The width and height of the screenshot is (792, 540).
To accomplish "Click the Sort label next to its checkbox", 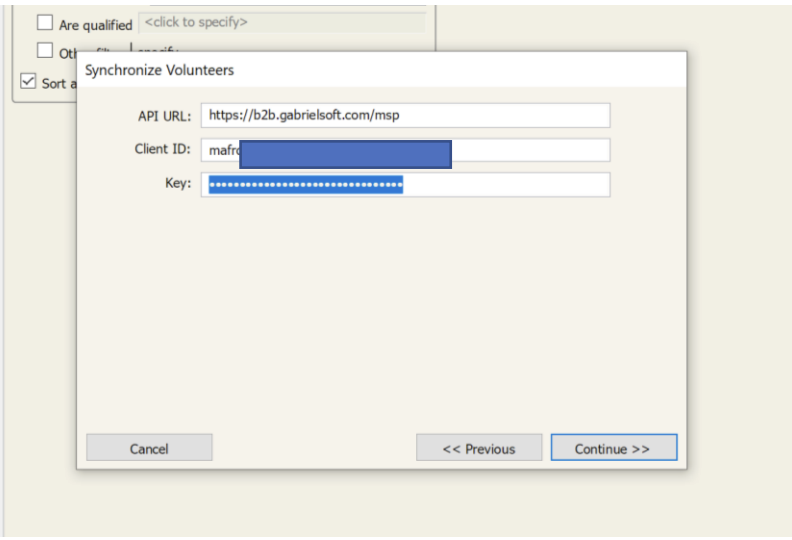I will [54, 83].
